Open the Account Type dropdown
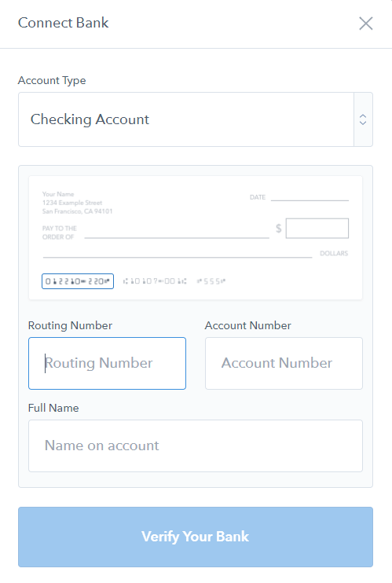This screenshot has width=392, height=583. point(196,119)
